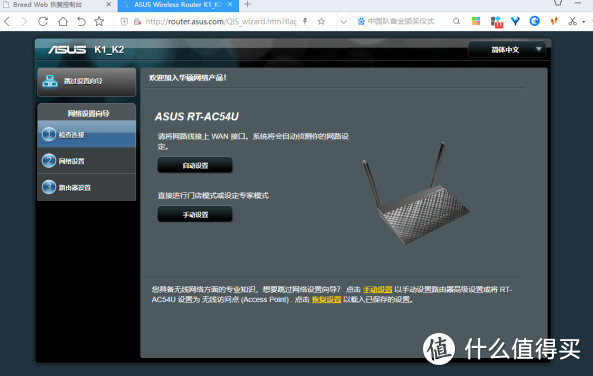
Task: Click the shirt skin icon in title bar
Action: [558, 3]
